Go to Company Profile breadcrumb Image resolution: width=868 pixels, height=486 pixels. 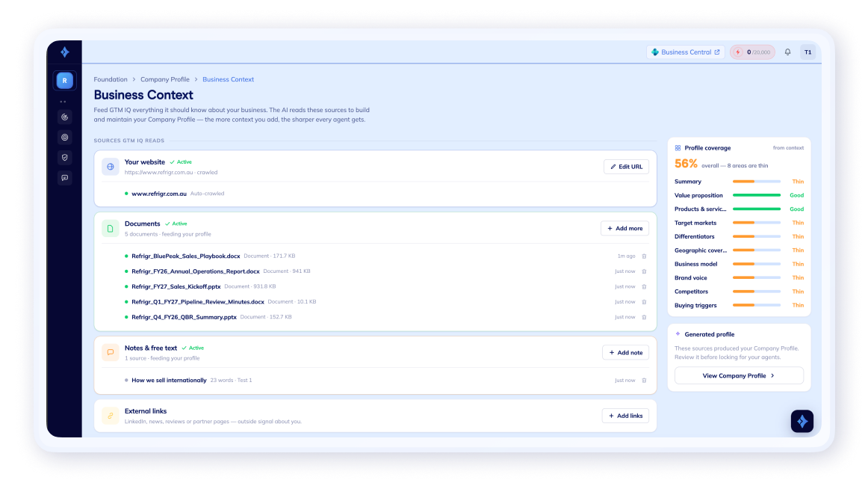click(164, 79)
